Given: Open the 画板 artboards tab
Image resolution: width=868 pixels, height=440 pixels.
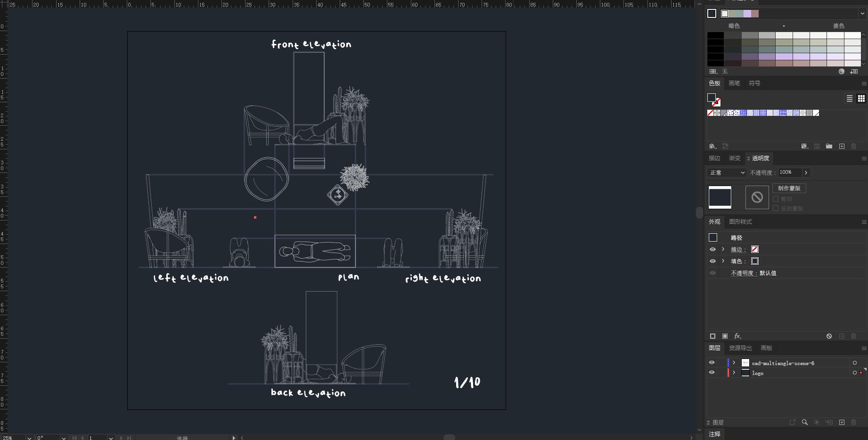Looking at the screenshot, I should coord(766,348).
